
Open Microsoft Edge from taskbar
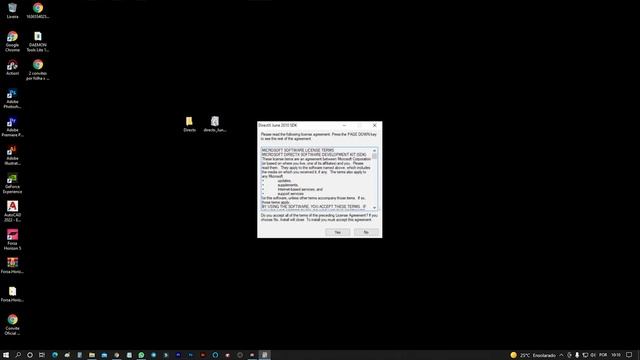(x=55, y=355)
